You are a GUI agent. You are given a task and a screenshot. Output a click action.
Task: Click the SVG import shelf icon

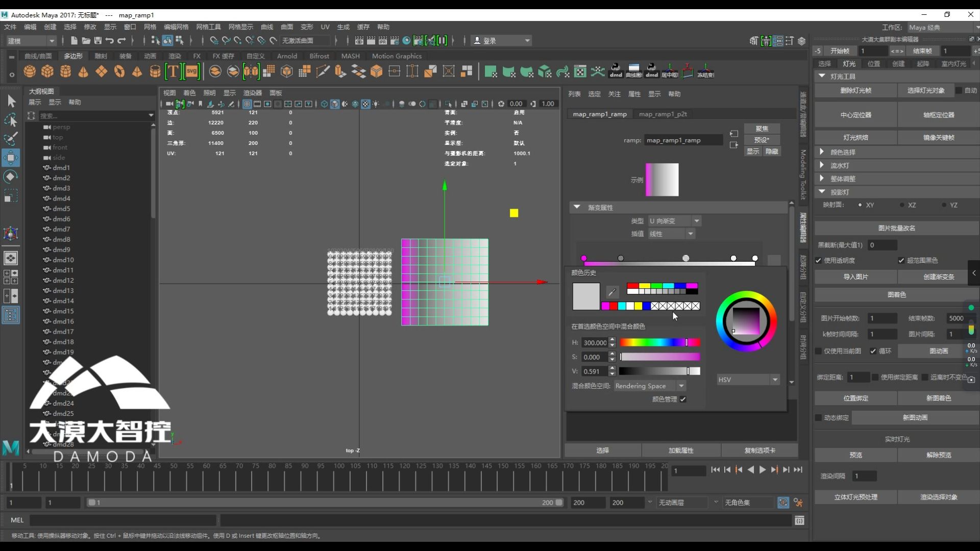pyautogui.click(x=192, y=71)
